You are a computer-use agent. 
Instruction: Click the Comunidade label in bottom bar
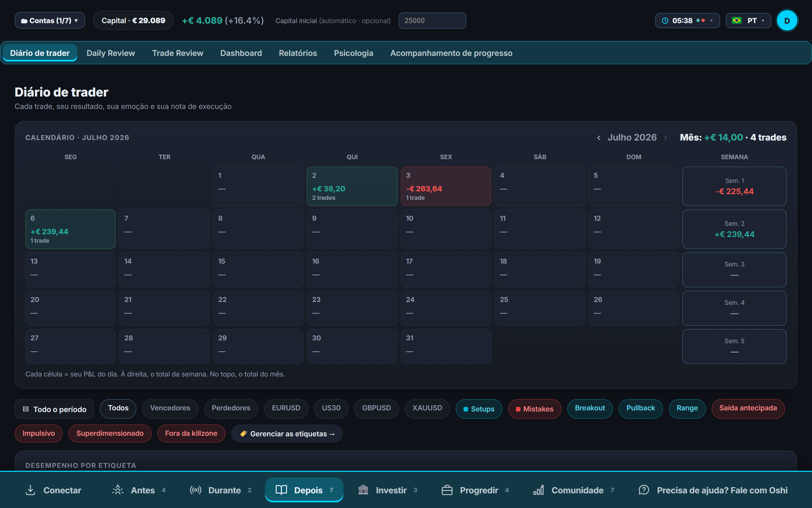pyautogui.click(x=578, y=490)
